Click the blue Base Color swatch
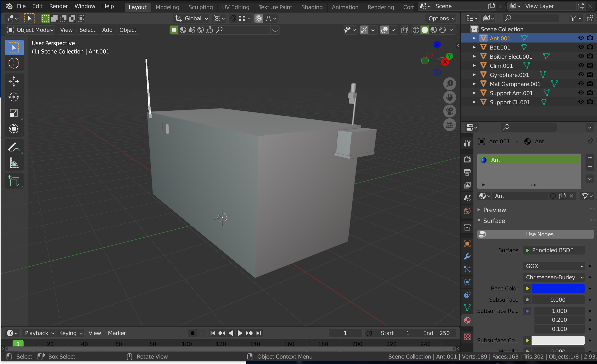Viewport: 597px width, 364px height. pyautogui.click(x=558, y=288)
